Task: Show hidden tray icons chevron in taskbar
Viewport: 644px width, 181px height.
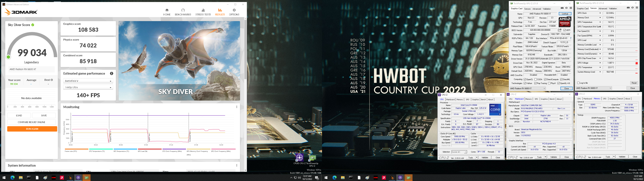Action: 291,178
